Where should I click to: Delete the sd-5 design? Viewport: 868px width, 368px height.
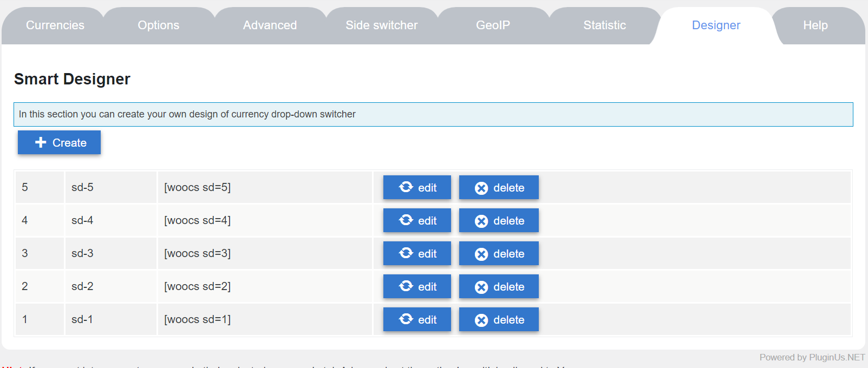[x=499, y=187]
